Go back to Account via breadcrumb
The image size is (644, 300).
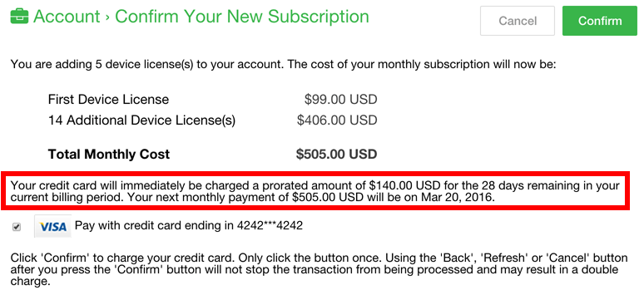[67, 17]
